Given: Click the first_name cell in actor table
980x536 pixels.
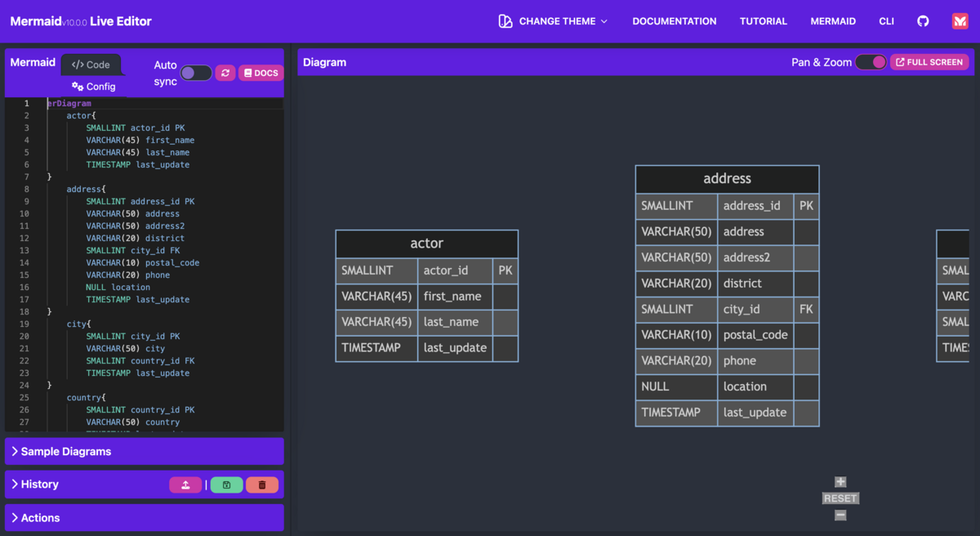Looking at the screenshot, I should pyautogui.click(x=455, y=297).
